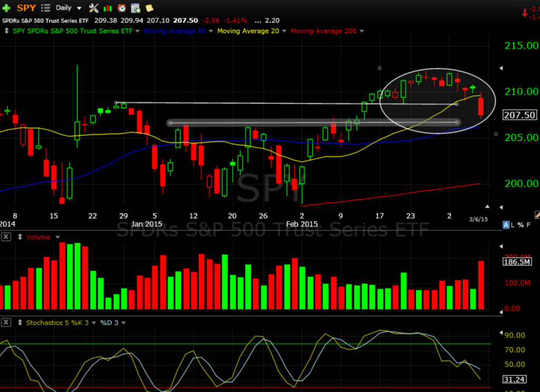Click the Moving Average 200 label

coord(323,31)
